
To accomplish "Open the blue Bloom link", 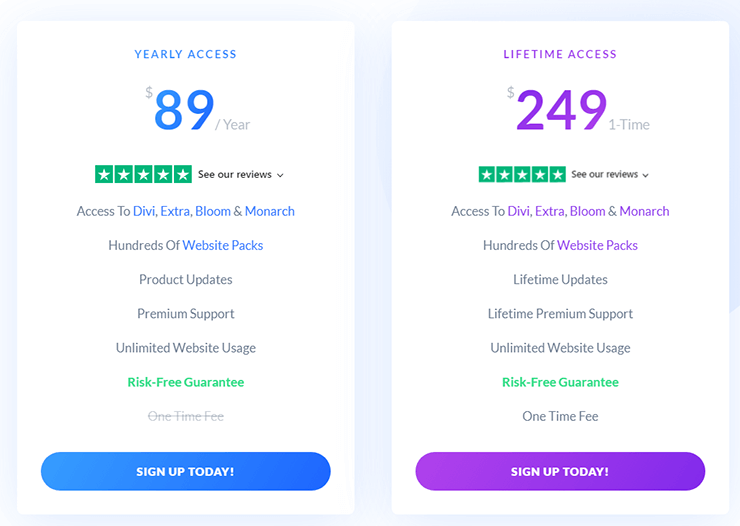I will click(x=215, y=211).
